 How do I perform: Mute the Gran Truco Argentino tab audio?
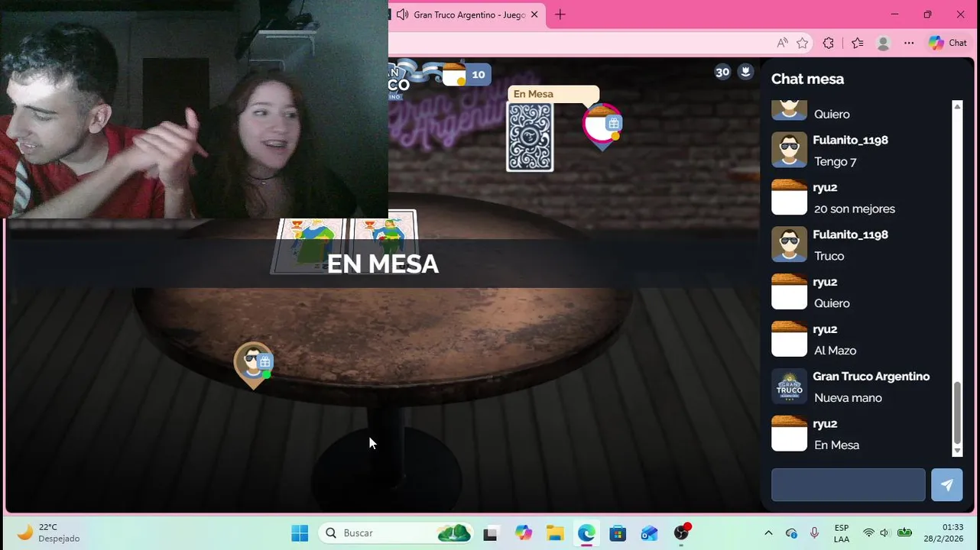pyautogui.click(x=402, y=15)
